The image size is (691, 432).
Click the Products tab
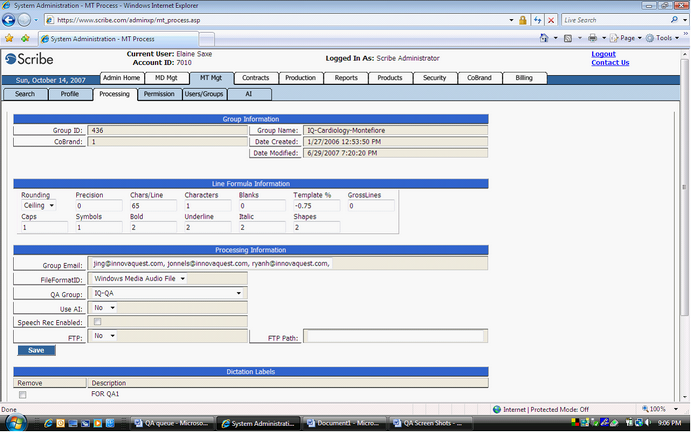[390, 78]
